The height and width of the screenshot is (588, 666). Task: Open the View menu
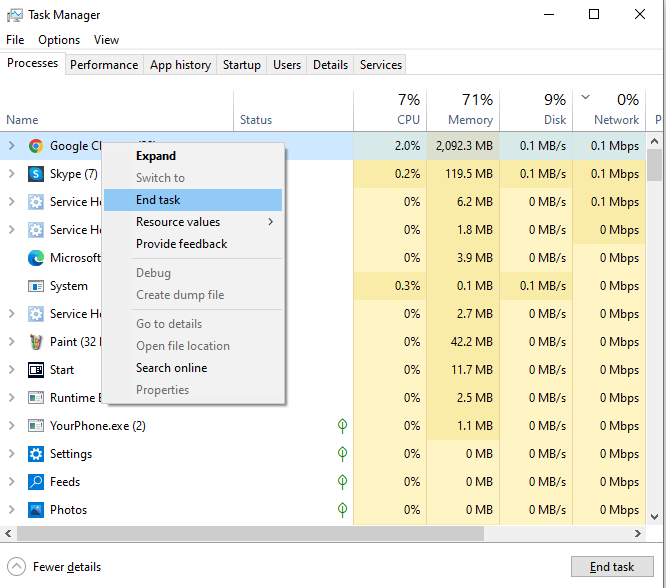click(106, 40)
